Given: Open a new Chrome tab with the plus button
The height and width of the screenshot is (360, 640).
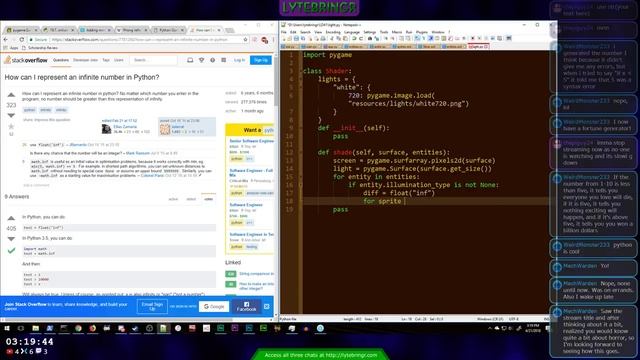Looking at the screenshot, I should coord(230,30).
